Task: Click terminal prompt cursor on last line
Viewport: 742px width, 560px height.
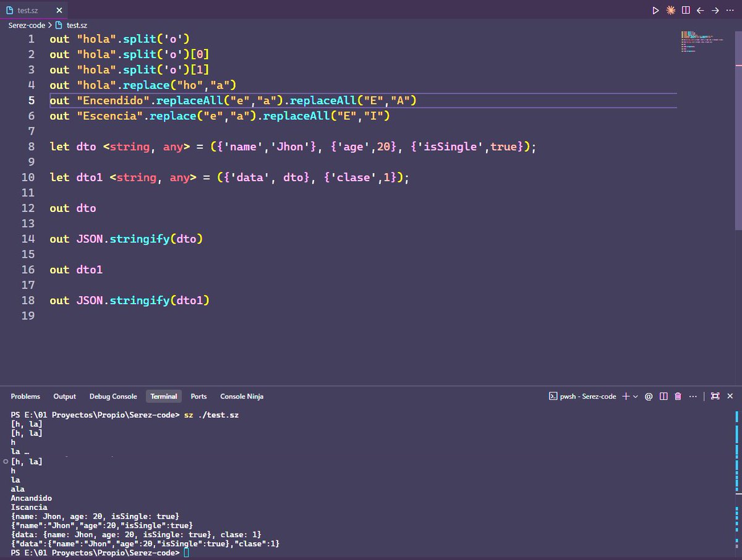Action: pos(187,553)
